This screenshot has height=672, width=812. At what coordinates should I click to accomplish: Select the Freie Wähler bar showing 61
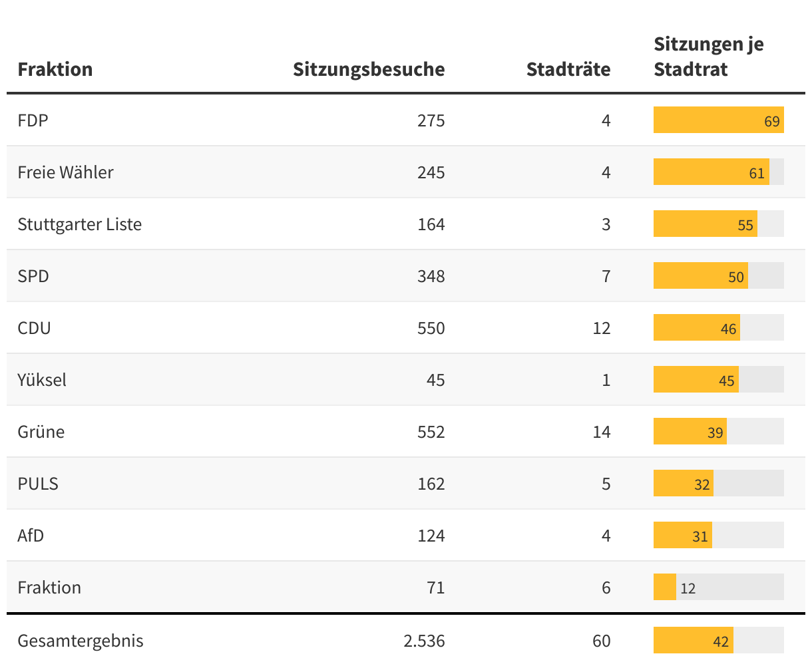point(711,172)
